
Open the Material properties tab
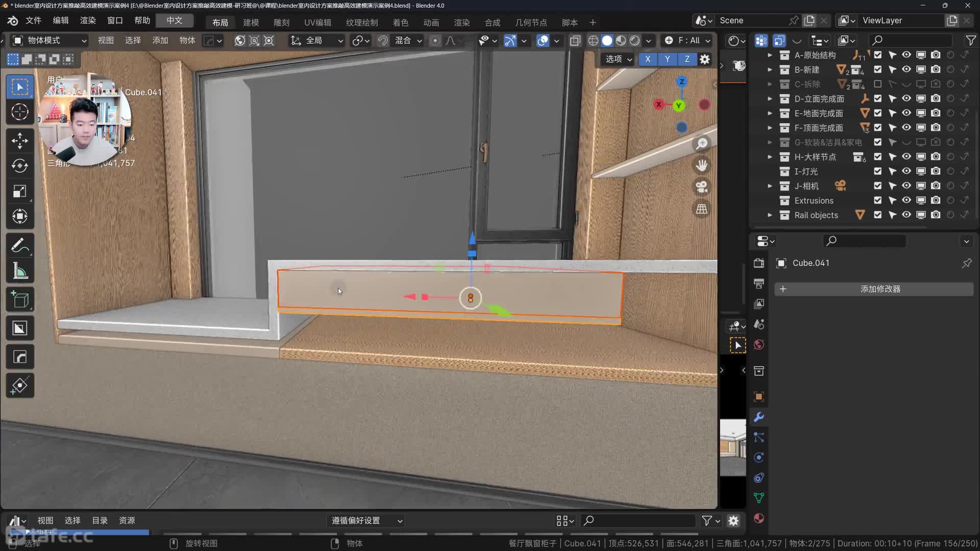point(758,518)
